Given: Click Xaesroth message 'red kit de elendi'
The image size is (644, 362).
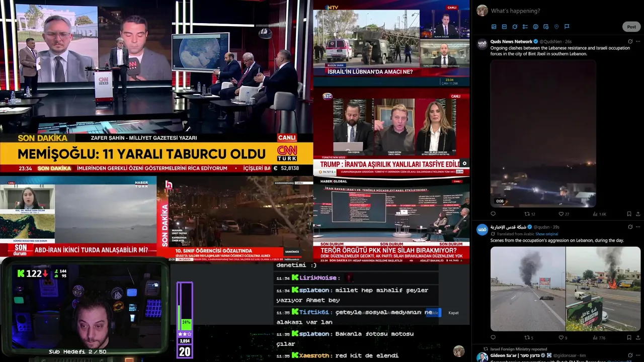Looking at the screenshot, I should (x=337, y=355).
